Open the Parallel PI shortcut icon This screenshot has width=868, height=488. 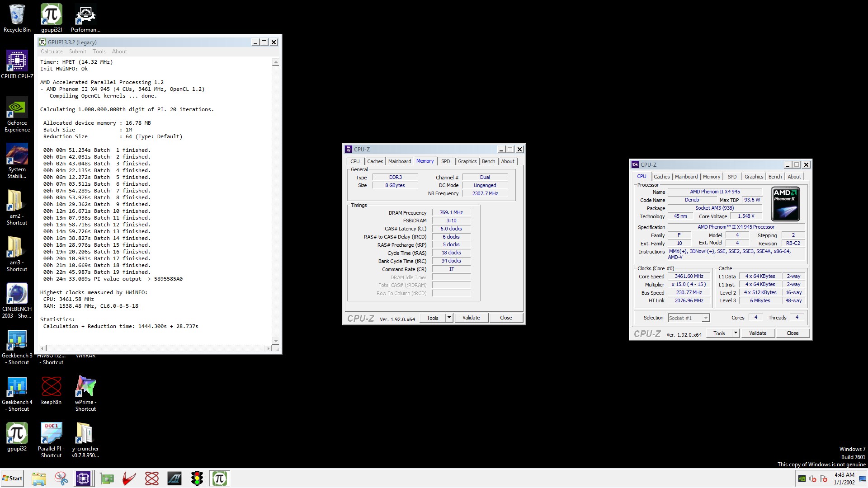pos(51,441)
